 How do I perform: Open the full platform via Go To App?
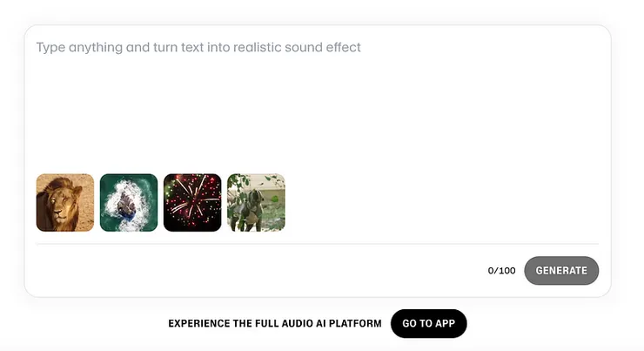coord(429,323)
